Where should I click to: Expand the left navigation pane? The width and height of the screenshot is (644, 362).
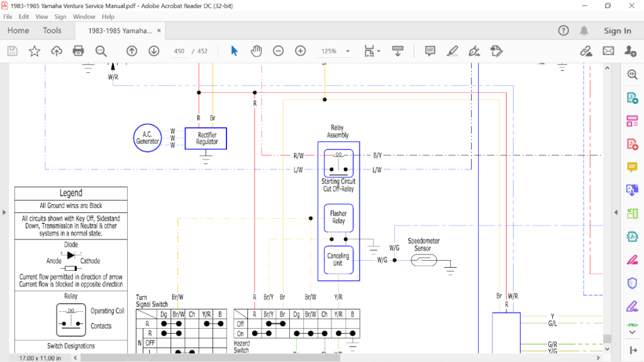[4, 212]
